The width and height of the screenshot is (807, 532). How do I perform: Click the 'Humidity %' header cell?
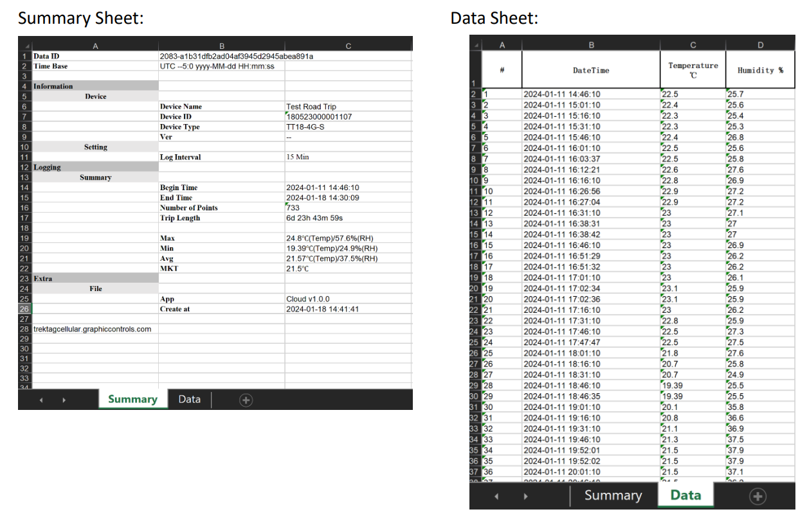point(760,70)
